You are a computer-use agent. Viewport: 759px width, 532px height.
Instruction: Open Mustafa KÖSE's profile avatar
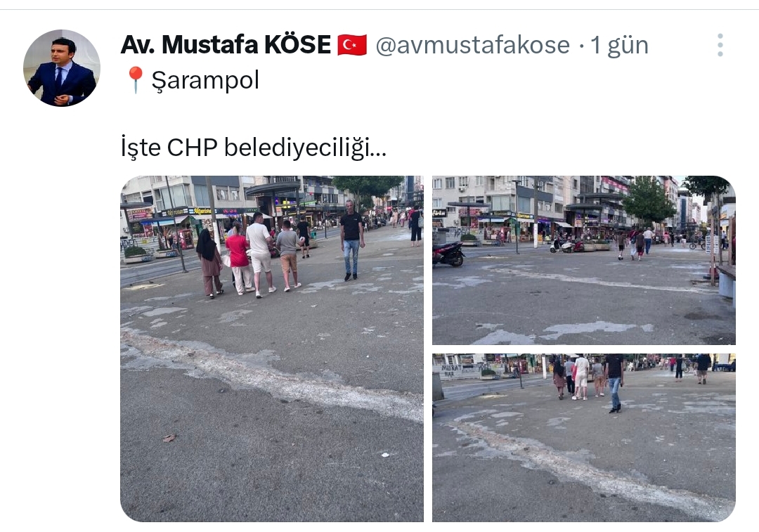pyautogui.click(x=61, y=67)
